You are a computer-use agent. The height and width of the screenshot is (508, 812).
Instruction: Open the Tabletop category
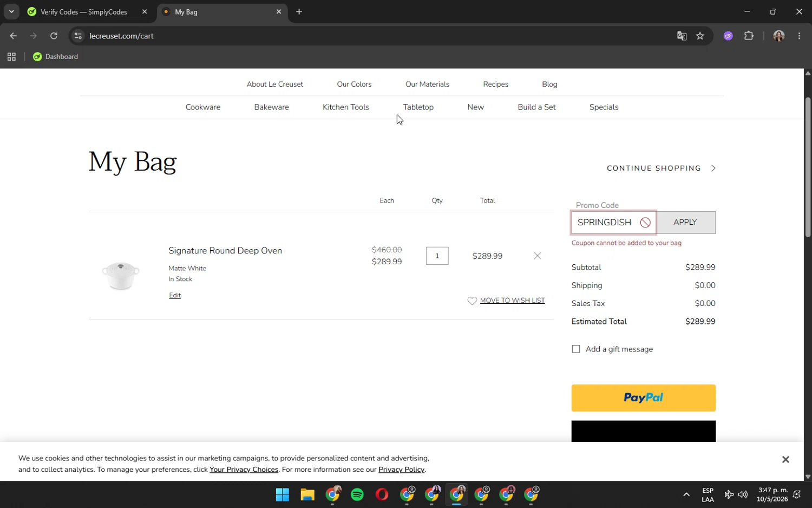click(x=418, y=107)
